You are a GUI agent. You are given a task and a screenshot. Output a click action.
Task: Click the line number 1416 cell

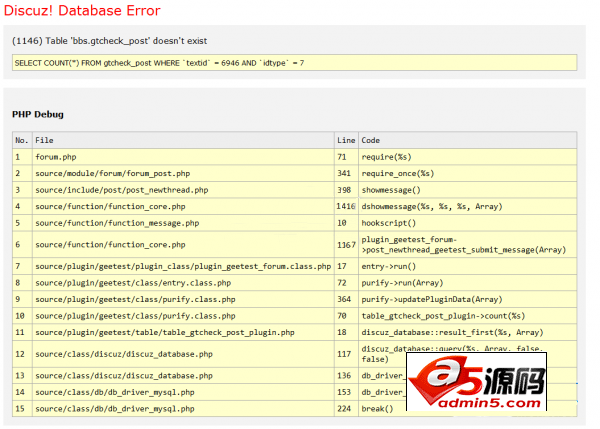tap(346, 206)
